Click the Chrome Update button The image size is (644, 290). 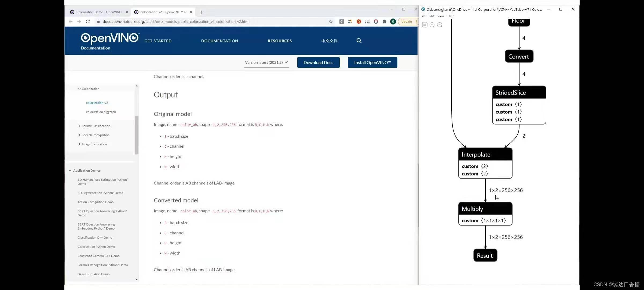[407, 21]
